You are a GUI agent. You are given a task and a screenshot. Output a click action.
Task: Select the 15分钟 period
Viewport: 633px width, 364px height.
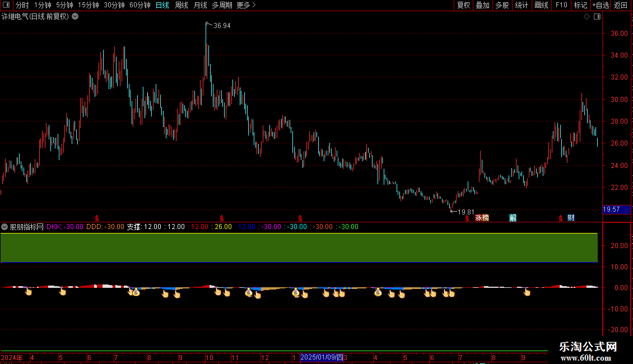click(x=89, y=5)
